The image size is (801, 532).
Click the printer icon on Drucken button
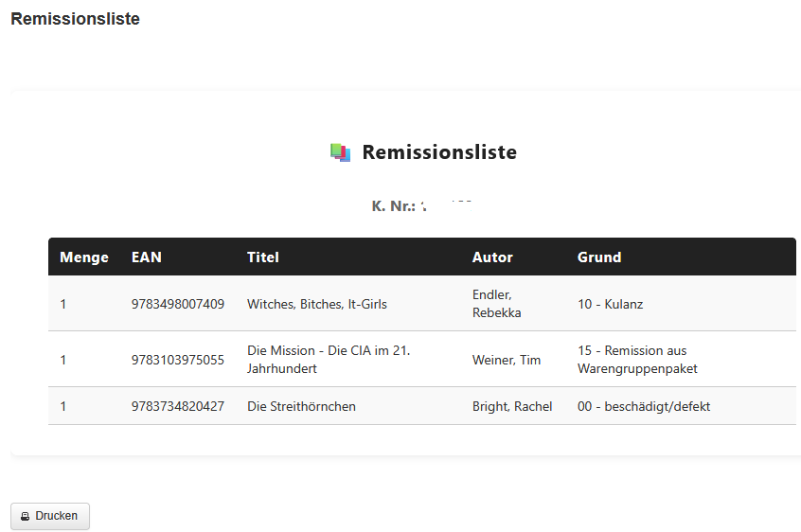26,517
